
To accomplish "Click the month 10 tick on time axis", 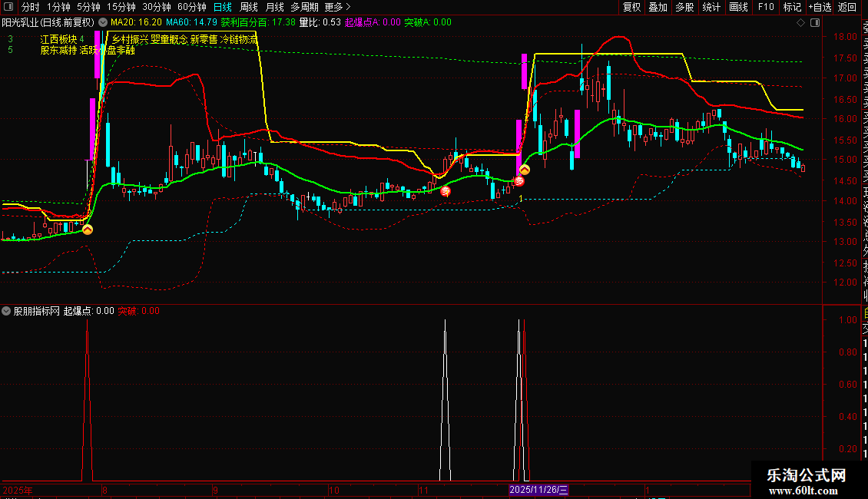I will coord(334,490).
